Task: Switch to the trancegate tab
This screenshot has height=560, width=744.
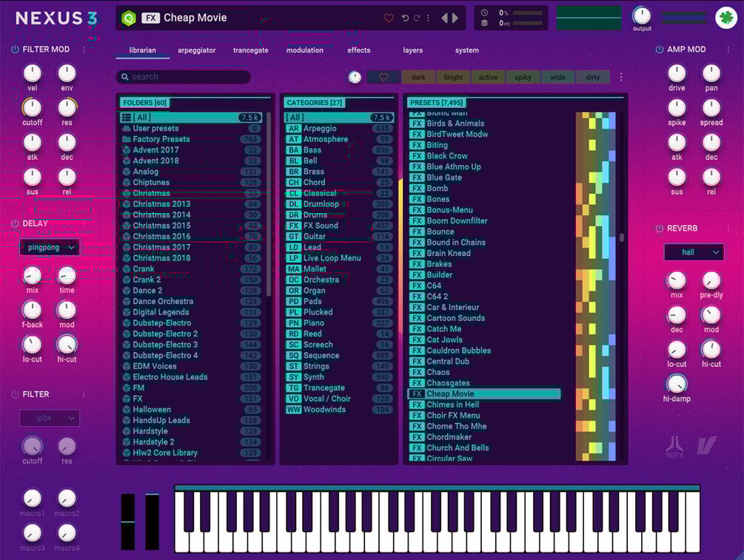Action: 250,50
